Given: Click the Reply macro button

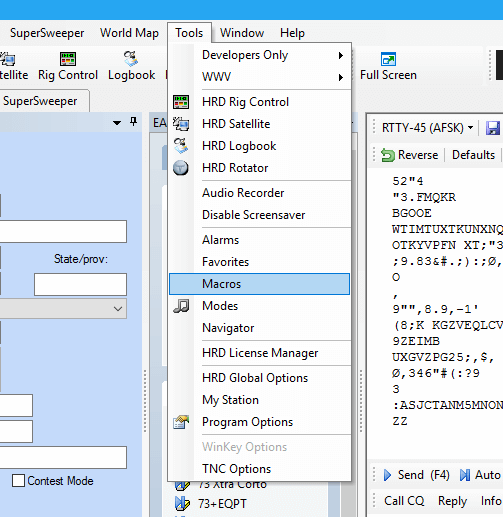Looking at the screenshot, I should tap(452, 501).
